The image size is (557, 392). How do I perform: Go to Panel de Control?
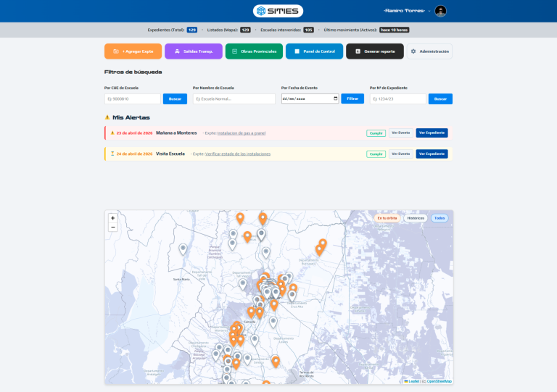pyautogui.click(x=314, y=51)
